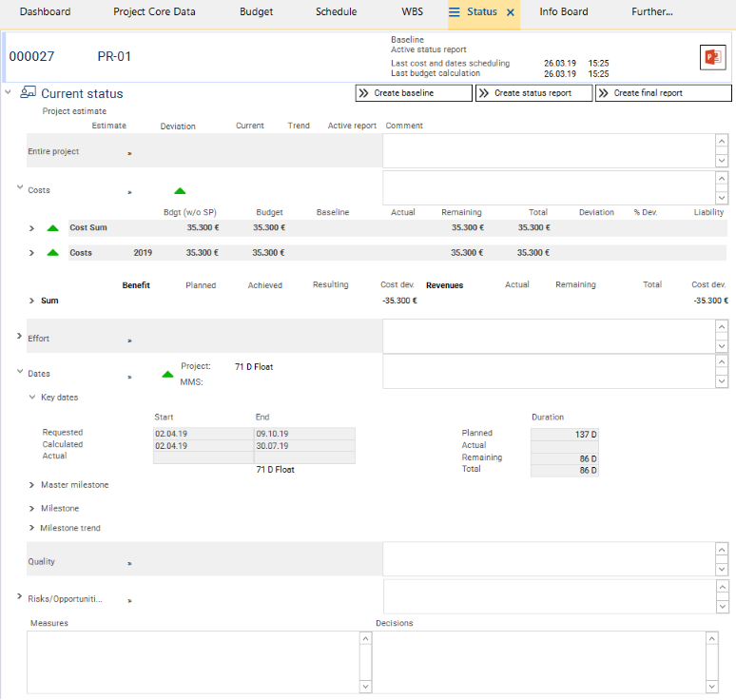Expand the Master milestone section
This screenshot has width=736, height=700.
[31, 484]
